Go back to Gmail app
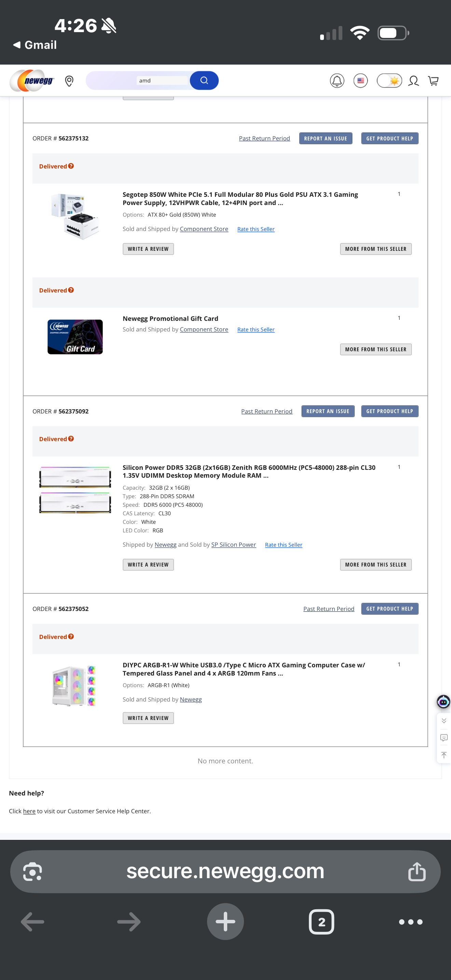Image resolution: width=451 pixels, height=980 pixels. 35,45
